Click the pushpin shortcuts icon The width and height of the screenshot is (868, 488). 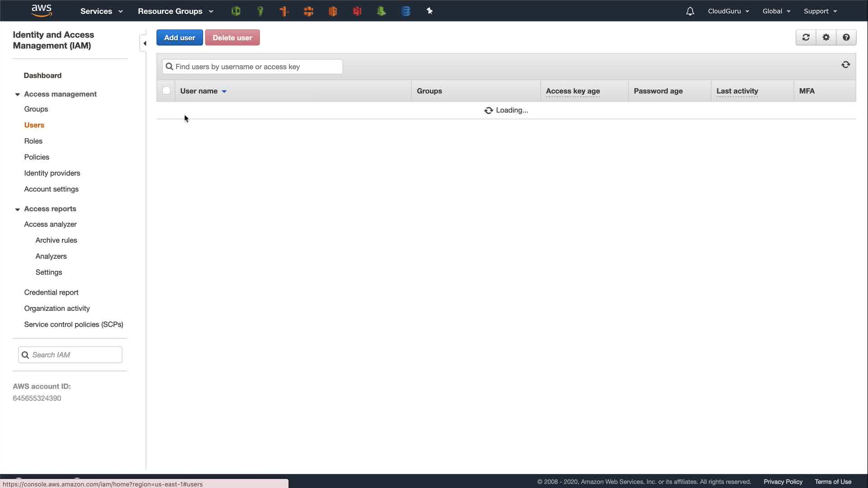(429, 11)
